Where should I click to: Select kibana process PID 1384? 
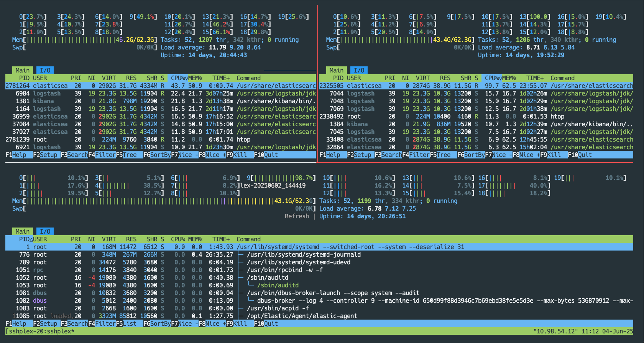pyautogui.click(x=476, y=124)
